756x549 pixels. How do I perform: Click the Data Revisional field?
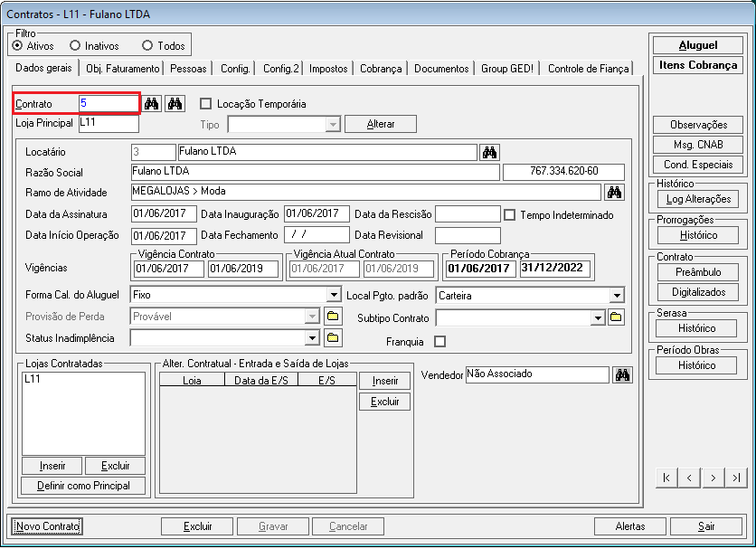[x=468, y=235]
